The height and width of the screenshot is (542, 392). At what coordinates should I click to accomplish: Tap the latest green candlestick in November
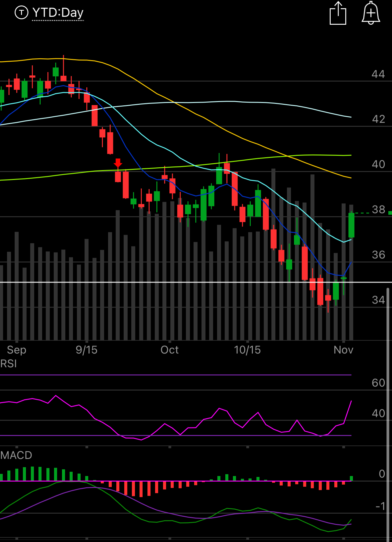tap(351, 225)
